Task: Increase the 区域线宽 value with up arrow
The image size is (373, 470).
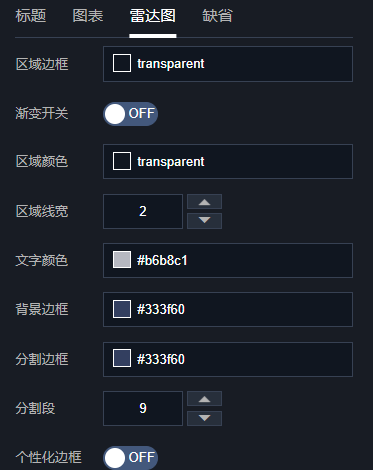Action: pos(204,202)
